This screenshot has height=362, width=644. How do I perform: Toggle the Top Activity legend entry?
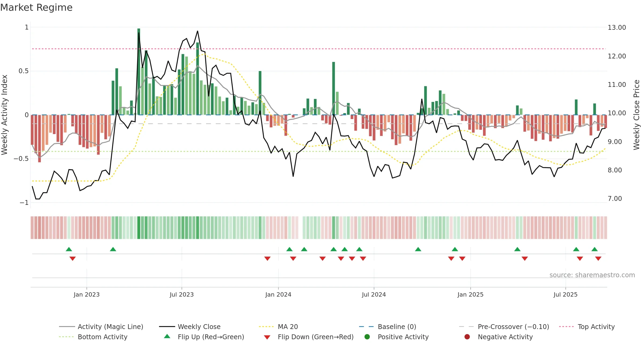[587, 327]
